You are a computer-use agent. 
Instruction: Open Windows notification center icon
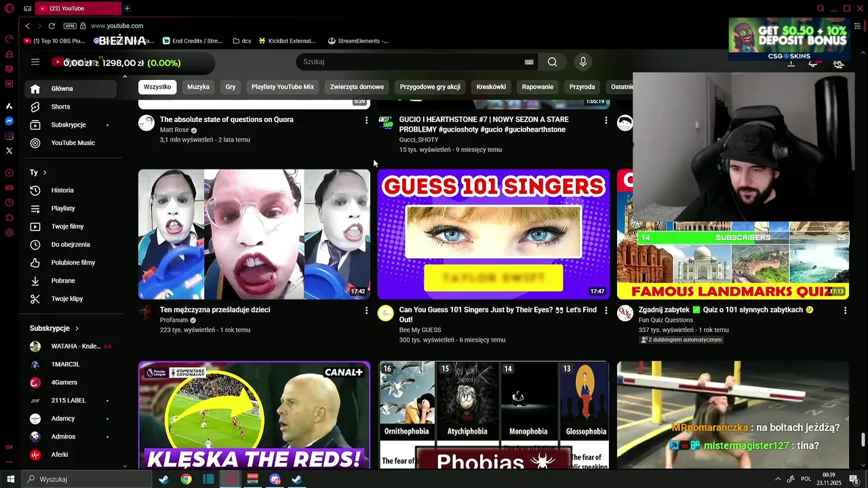coord(854,479)
